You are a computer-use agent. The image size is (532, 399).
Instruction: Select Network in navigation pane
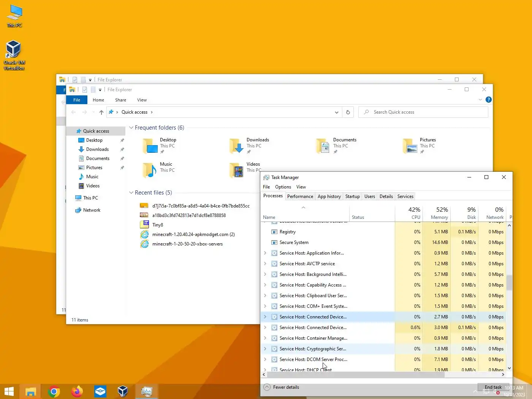tap(92, 210)
